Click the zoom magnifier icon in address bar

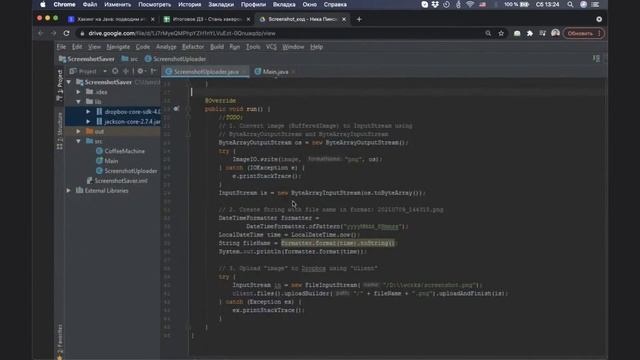click(x=488, y=33)
